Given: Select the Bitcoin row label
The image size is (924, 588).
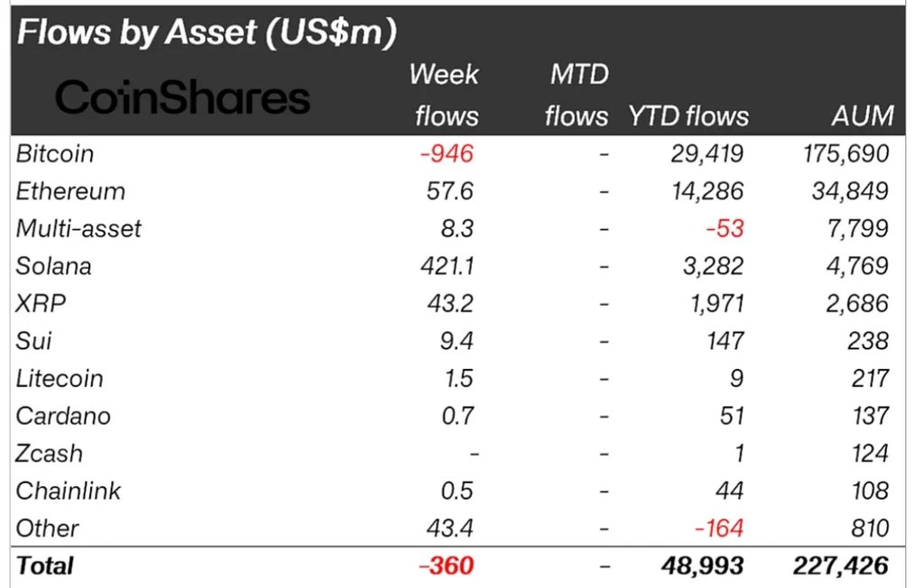Looking at the screenshot, I should coord(55,153).
